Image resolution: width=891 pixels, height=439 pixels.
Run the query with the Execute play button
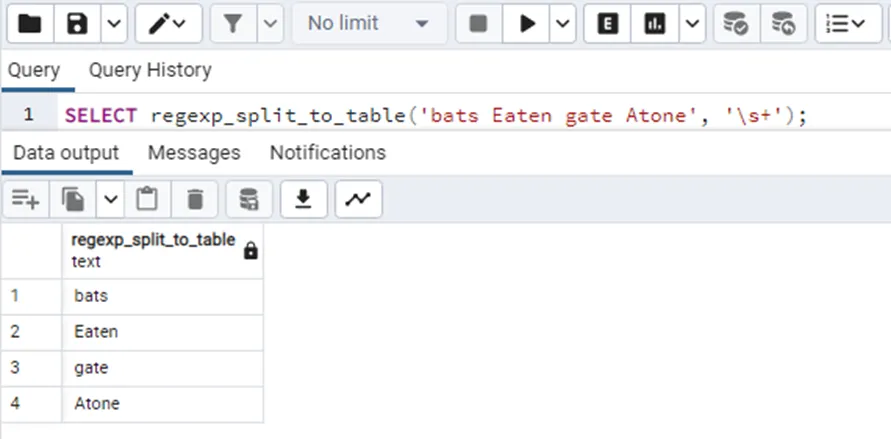tap(527, 23)
